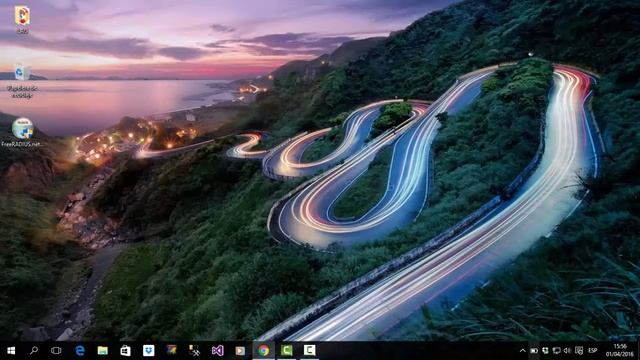The image size is (640, 360).
Task: Open Dropbox from the taskbar
Action: tap(149, 350)
